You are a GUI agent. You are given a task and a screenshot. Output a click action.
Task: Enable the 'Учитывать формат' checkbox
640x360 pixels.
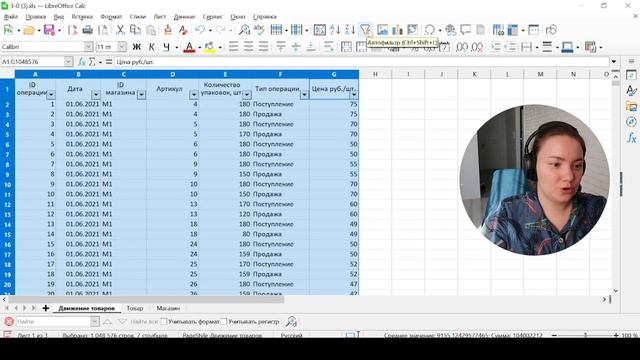point(164,322)
